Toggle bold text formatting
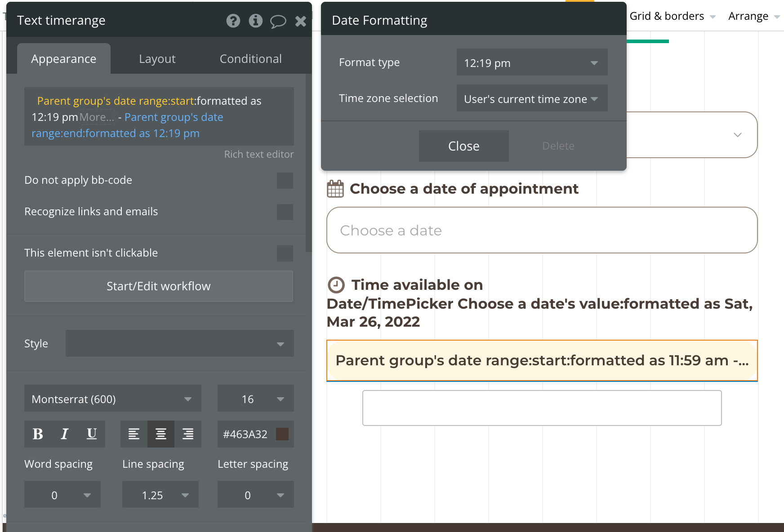The width and height of the screenshot is (784, 532). (x=38, y=434)
